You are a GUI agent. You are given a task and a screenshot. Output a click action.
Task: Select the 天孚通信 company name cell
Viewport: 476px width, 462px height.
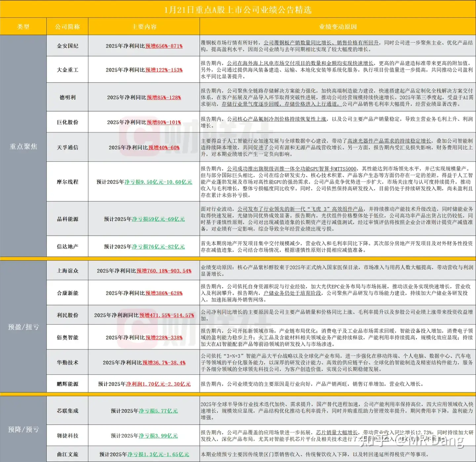[x=67, y=147]
